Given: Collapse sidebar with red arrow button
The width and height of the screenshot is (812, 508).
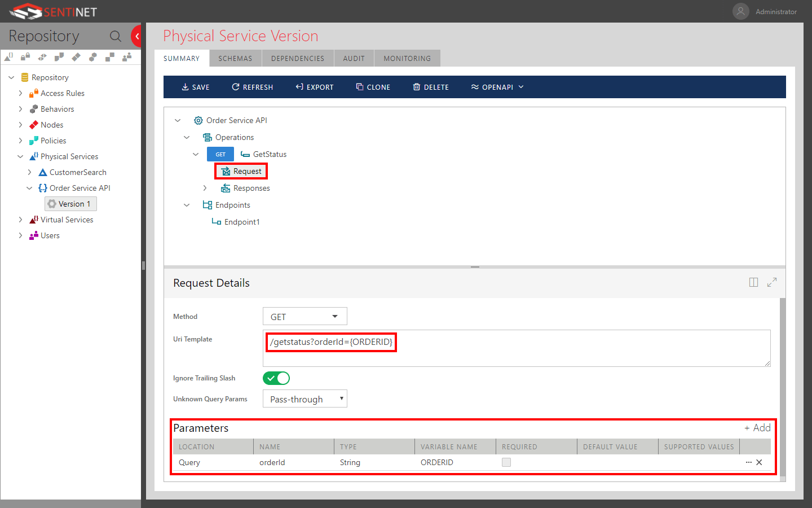Looking at the screenshot, I should point(136,36).
